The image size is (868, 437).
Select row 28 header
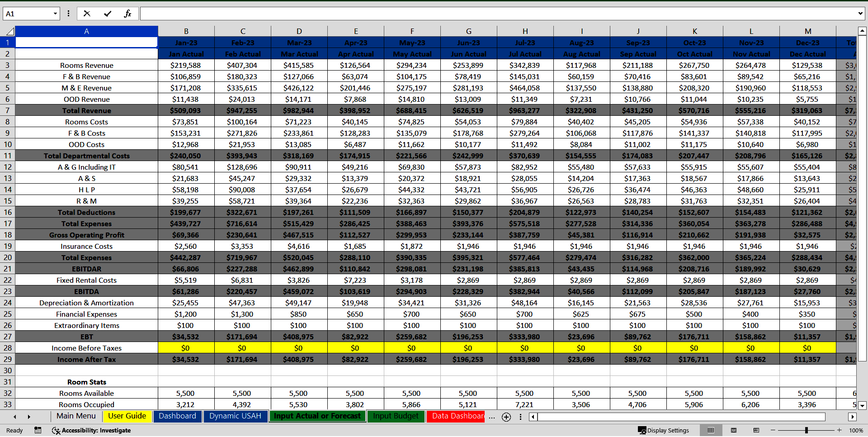click(x=8, y=348)
